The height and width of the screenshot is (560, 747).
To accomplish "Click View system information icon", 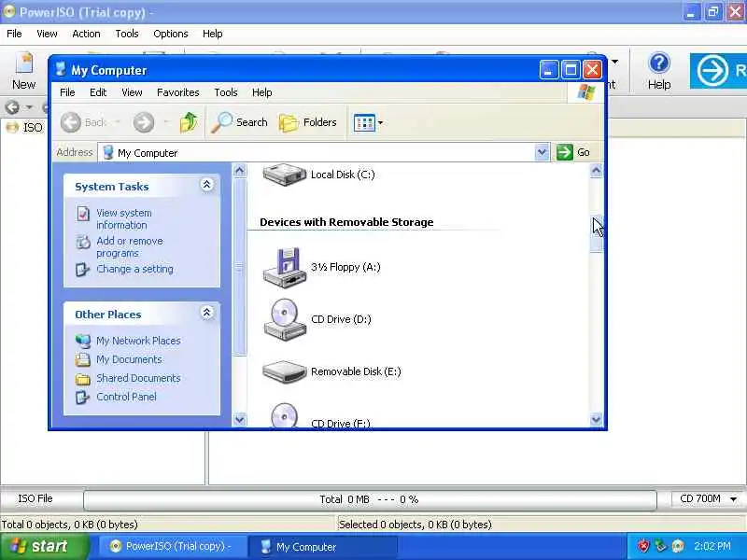I will coord(83,214).
